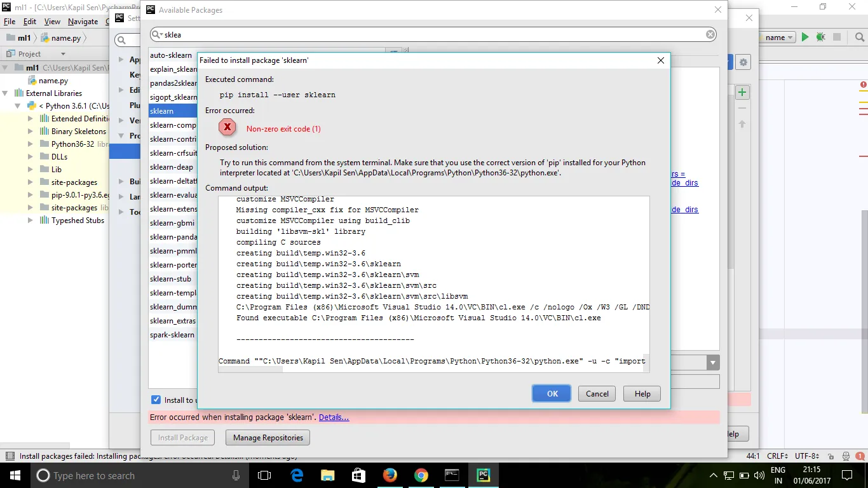Open the event log notification badge
The height and width of the screenshot is (488, 868).
pos(859,456)
